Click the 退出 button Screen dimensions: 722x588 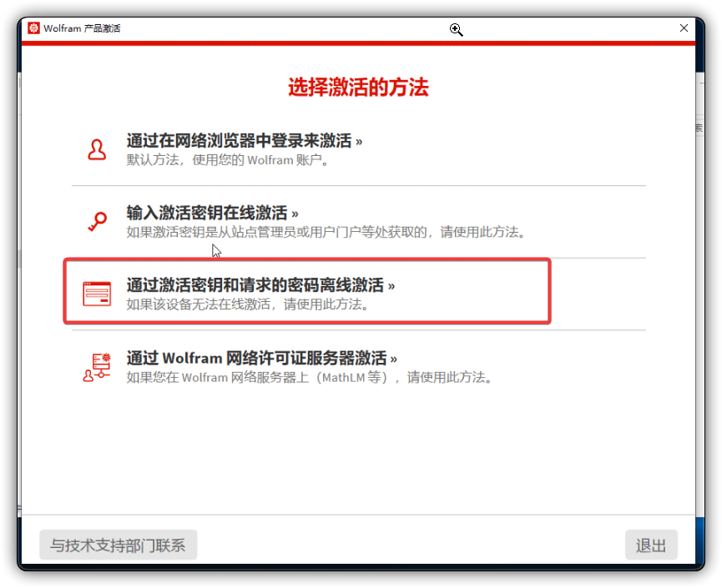click(x=651, y=545)
